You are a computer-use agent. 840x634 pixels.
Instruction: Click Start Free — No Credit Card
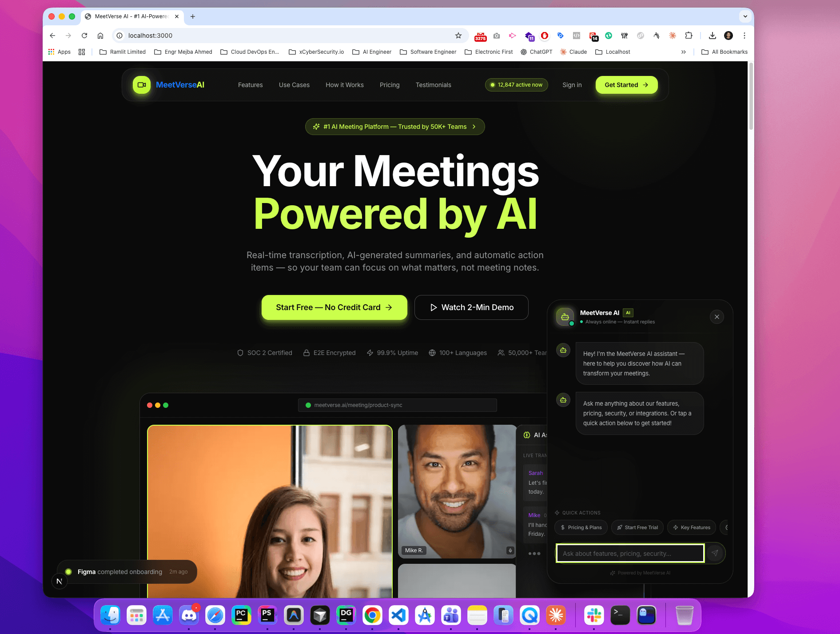[x=334, y=307]
